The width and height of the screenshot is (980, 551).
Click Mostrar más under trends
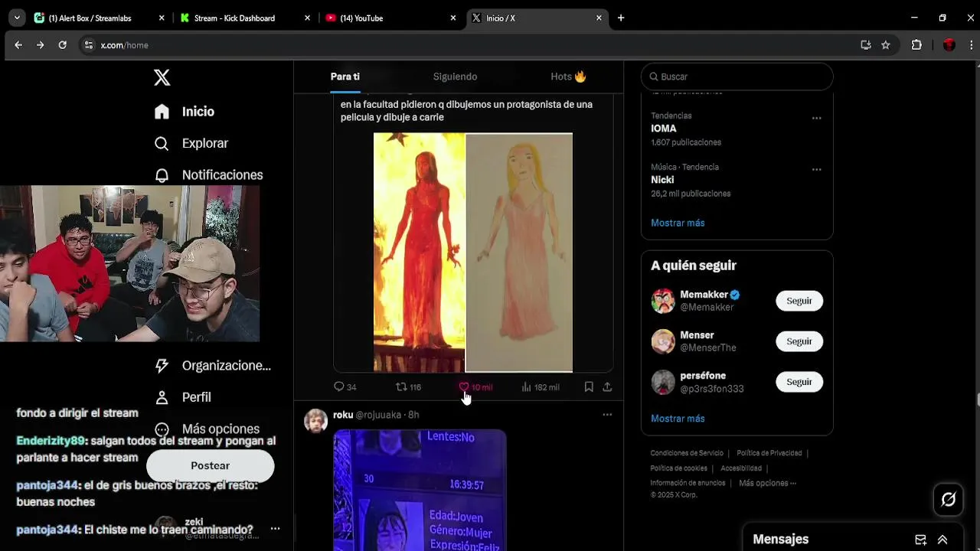[678, 223]
